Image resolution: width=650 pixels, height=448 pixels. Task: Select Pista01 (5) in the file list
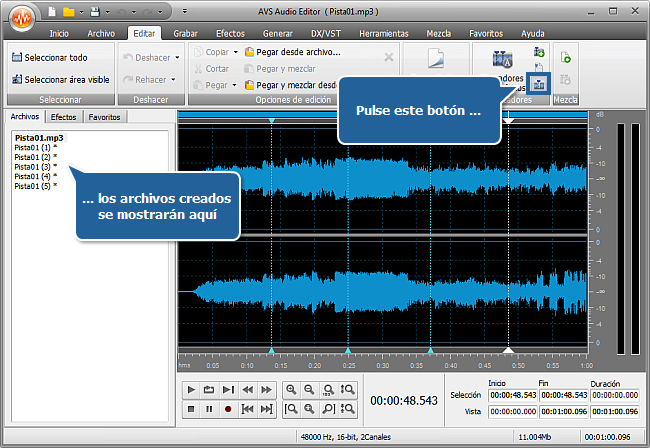(35, 186)
